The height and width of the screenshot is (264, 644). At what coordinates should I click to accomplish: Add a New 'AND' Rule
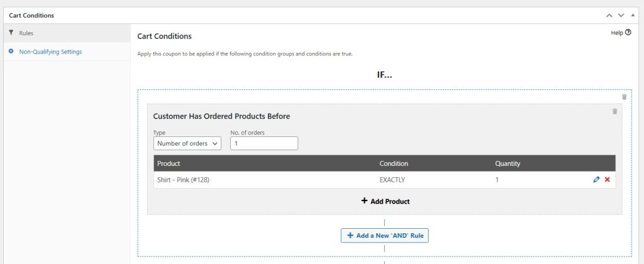385,236
